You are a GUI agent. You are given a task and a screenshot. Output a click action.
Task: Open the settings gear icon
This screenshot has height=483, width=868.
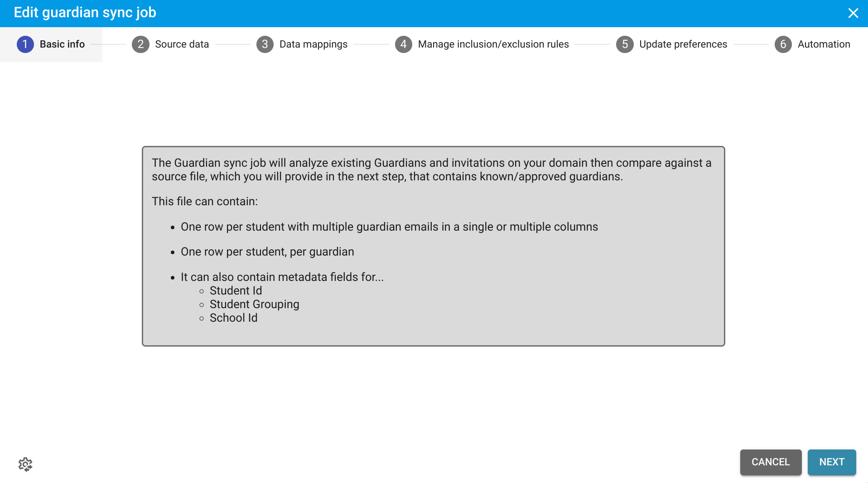25,464
